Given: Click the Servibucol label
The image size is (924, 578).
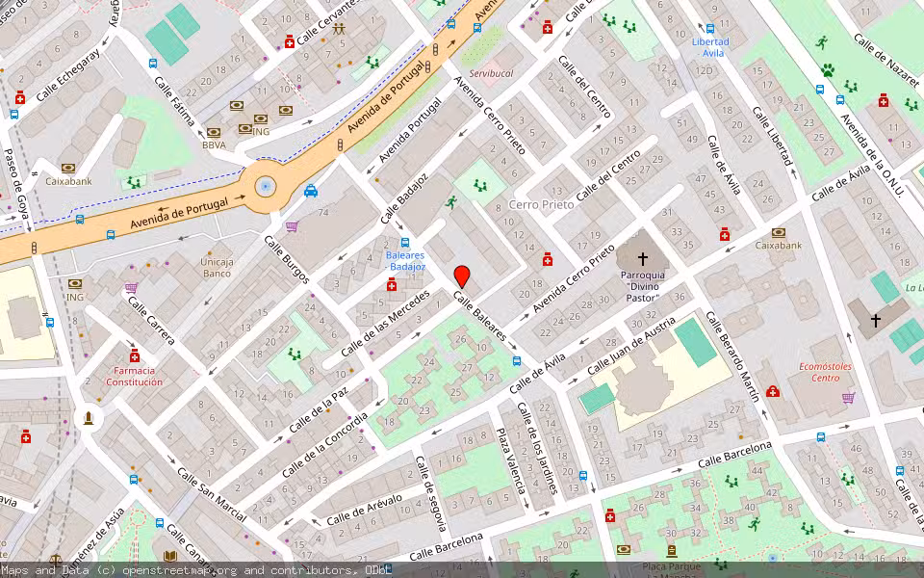Looking at the screenshot, I should (x=494, y=72).
